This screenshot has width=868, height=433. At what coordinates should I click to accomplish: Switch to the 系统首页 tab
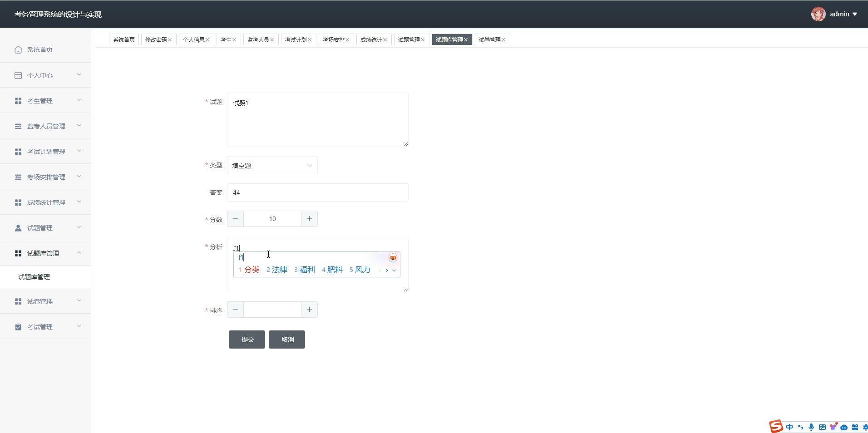coord(124,40)
